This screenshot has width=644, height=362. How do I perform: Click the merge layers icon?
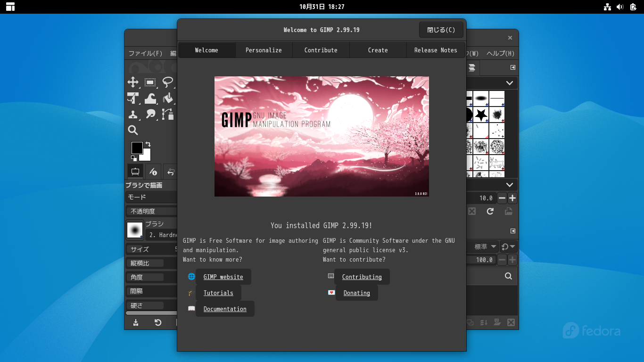[x=484, y=322]
